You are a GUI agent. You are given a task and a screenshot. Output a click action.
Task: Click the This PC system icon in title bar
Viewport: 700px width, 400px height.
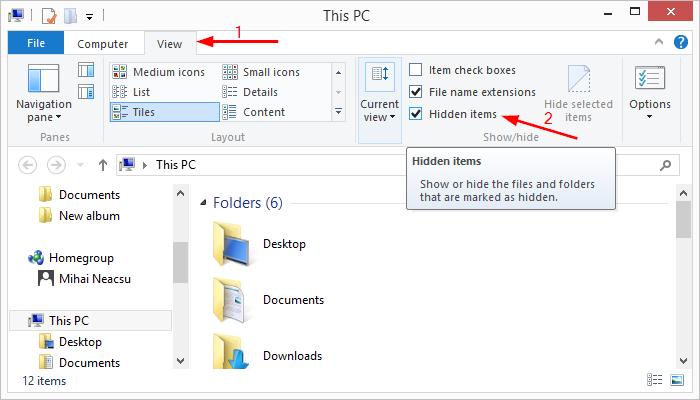(x=16, y=16)
